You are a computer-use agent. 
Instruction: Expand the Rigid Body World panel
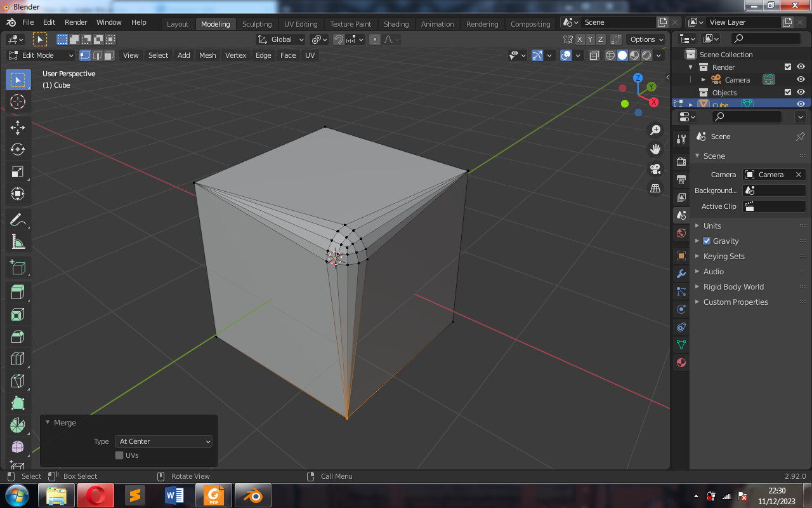(x=733, y=287)
